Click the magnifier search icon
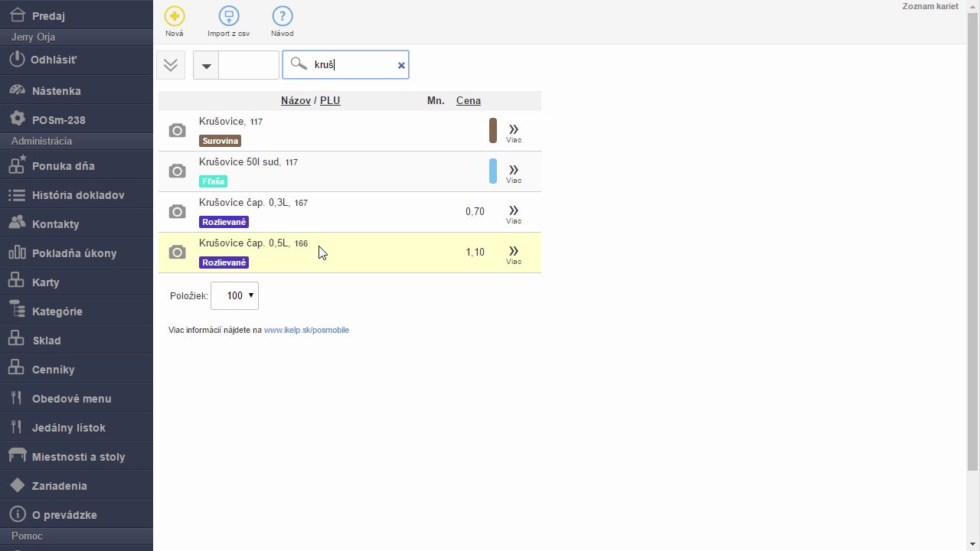The image size is (980, 551). pyautogui.click(x=299, y=64)
